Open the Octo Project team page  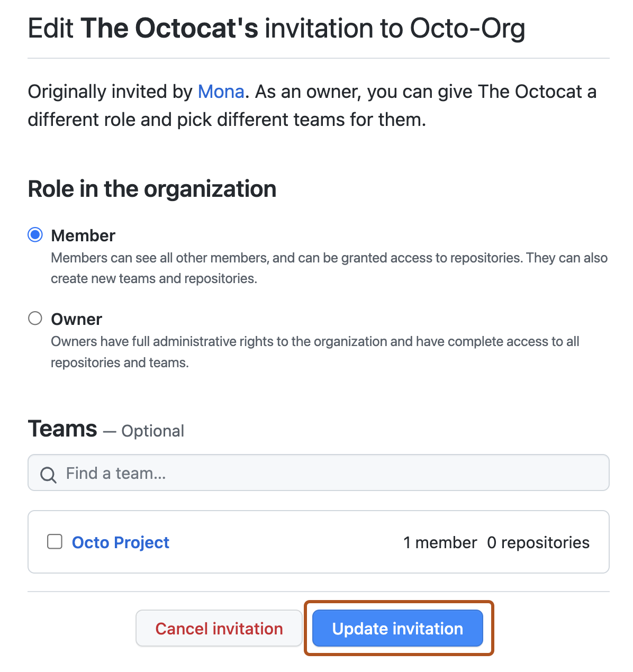click(x=120, y=542)
